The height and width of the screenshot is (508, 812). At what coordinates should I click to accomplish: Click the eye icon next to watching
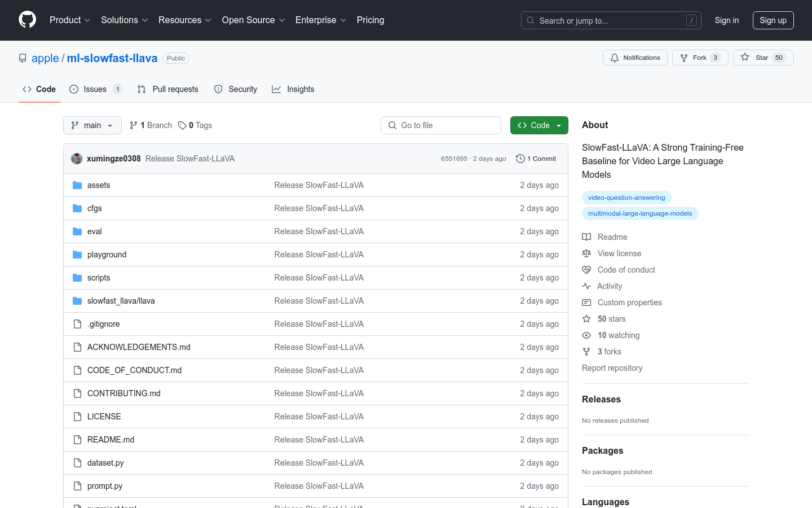[x=586, y=335]
